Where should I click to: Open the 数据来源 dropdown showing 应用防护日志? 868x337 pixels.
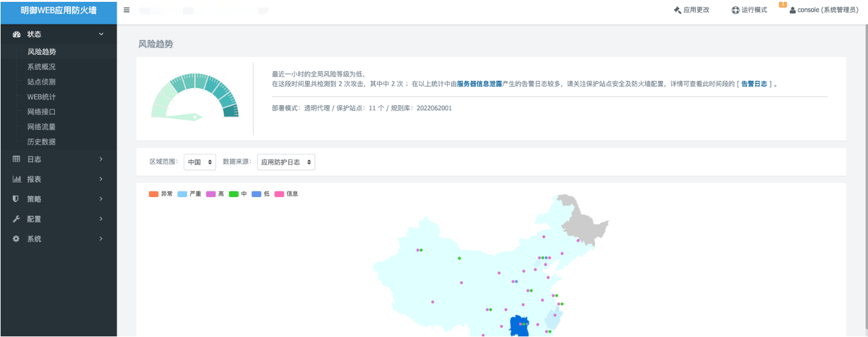[x=286, y=162]
